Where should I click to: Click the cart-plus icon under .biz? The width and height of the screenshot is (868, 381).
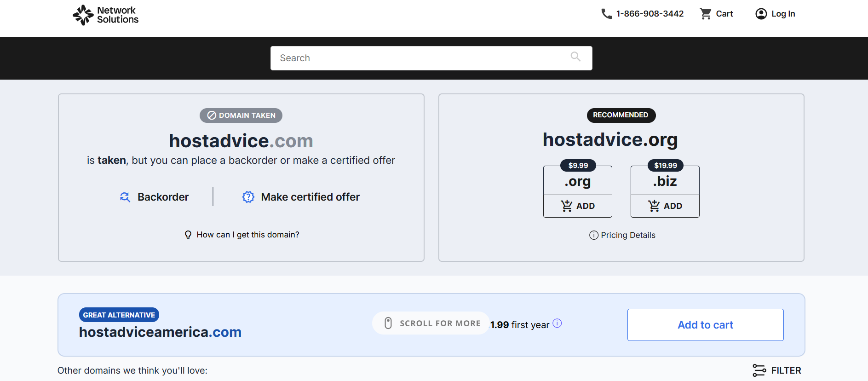[x=654, y=206]
